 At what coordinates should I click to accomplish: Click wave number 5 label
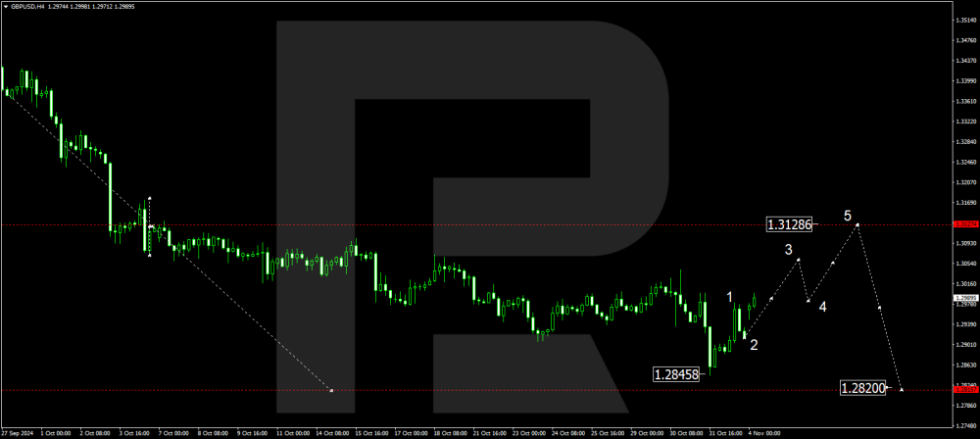pos(848,215)
